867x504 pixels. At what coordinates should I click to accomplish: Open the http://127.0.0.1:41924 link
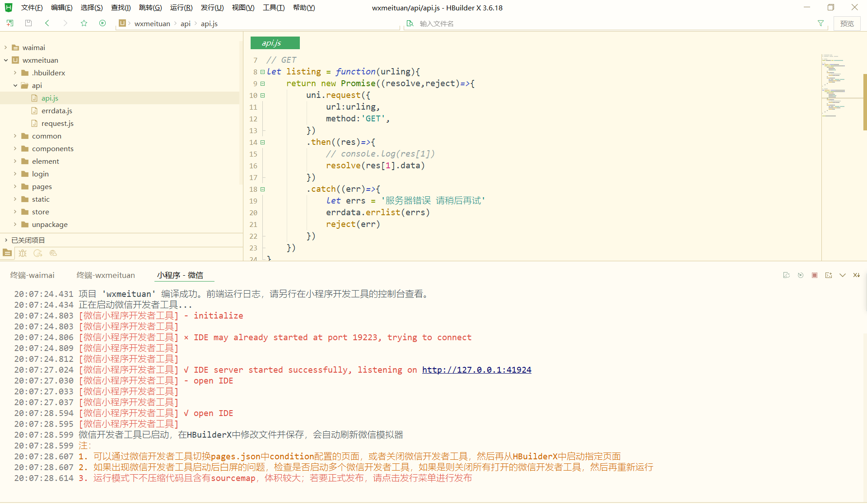[476, 370]
